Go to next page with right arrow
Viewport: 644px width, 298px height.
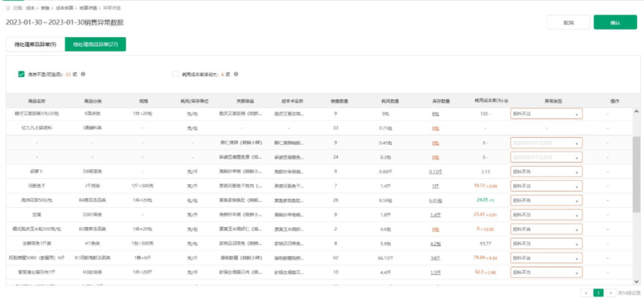610,293
